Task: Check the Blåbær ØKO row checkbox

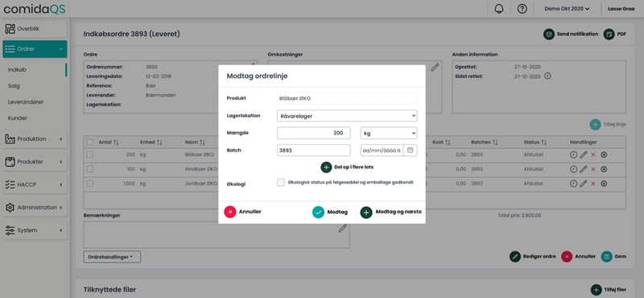Action: tap(89, 155)
